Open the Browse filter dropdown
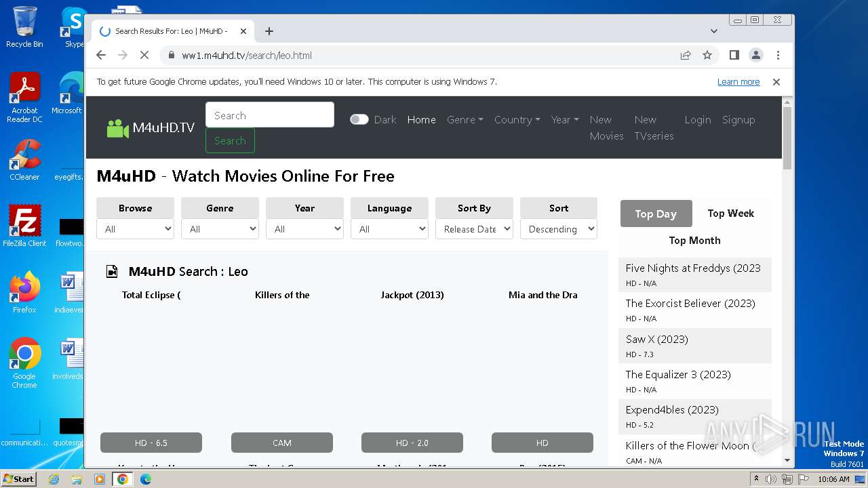Screen dimensions: 868x488 coord(136,229)
